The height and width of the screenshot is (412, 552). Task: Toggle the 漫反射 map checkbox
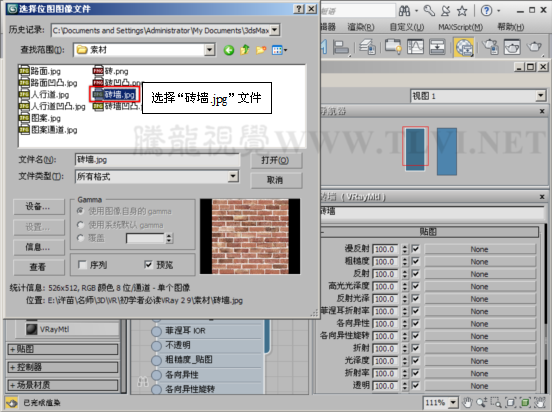(x=416, y=249)
